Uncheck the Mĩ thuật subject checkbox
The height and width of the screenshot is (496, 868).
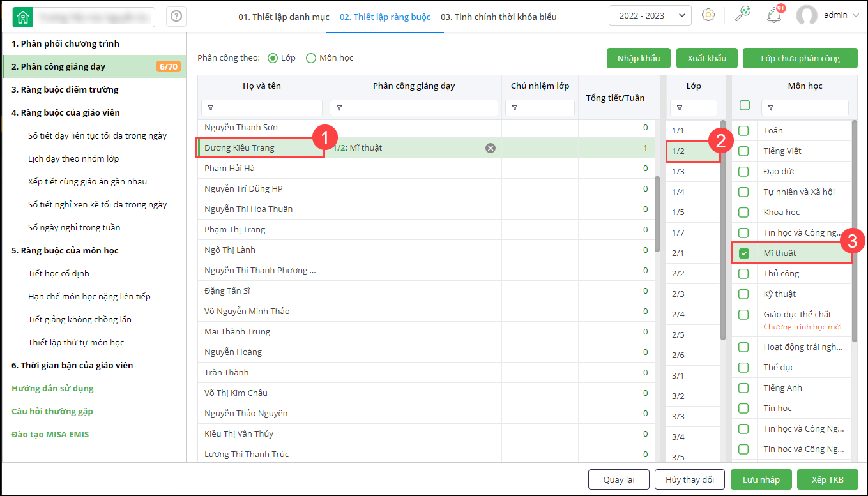pos(744,253)
